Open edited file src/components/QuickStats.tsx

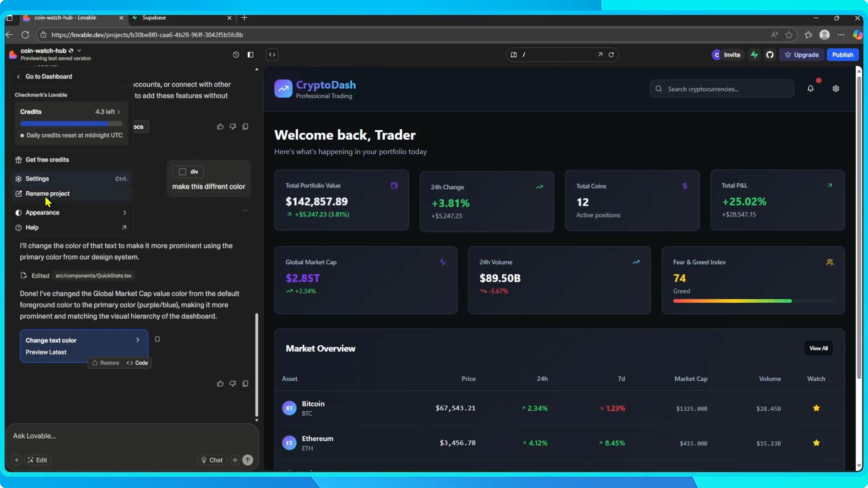pos(94,276)
